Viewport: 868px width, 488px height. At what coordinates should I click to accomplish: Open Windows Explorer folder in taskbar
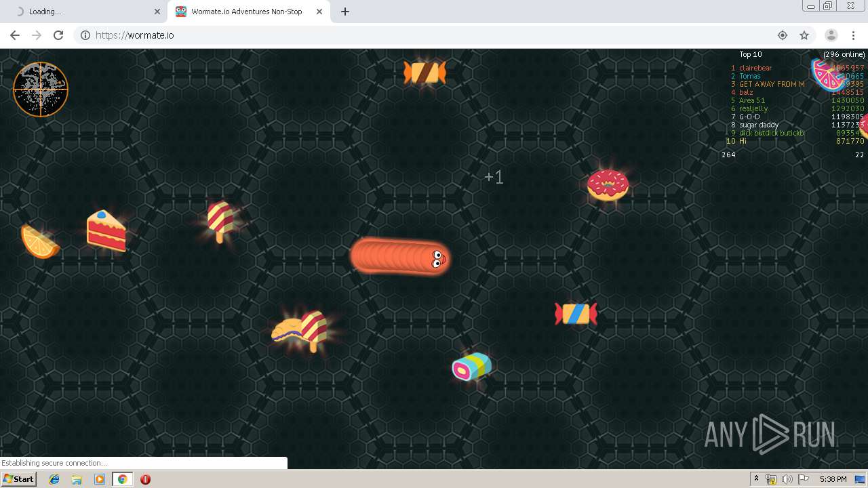77,479
